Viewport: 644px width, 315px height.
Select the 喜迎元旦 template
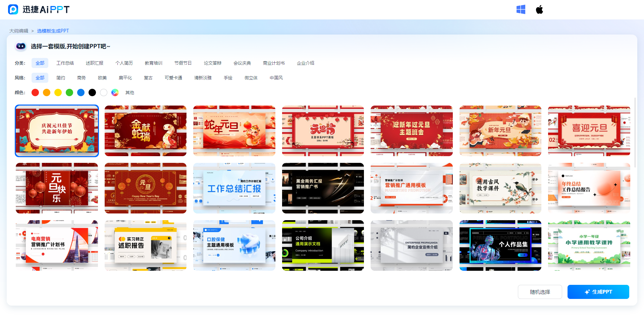point(589,131)
